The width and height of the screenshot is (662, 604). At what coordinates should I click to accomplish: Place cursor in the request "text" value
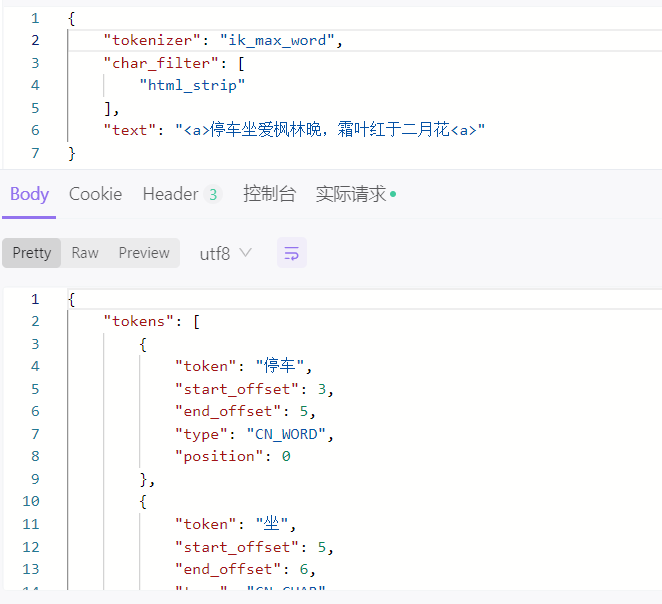330,130
